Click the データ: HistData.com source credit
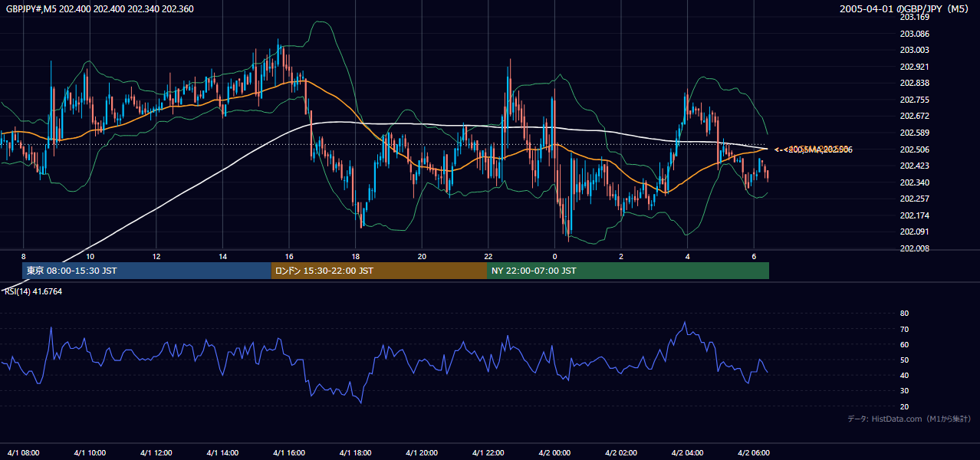Viewport: 980px width, 460px height. coord(909,419)
